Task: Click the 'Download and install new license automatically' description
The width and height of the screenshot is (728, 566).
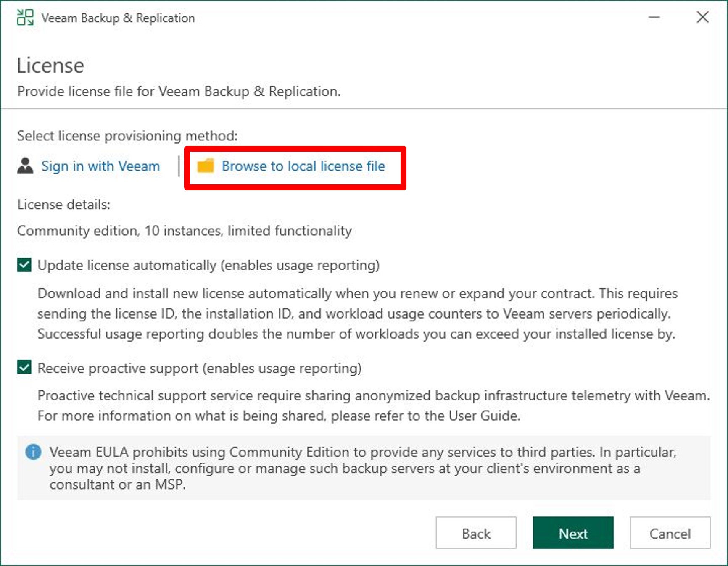Action: click(x=358, y=314)
